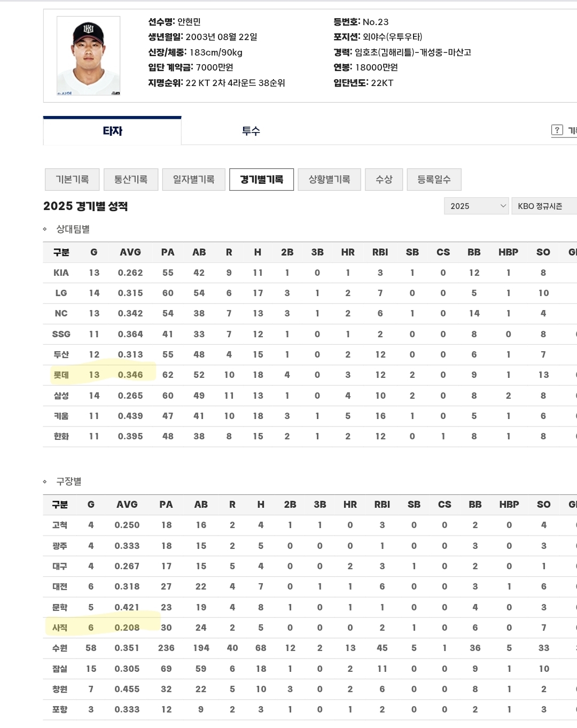577x728 pixels.
Task: Switch to the 투수 tab
Action: click(x=251, y=131)
